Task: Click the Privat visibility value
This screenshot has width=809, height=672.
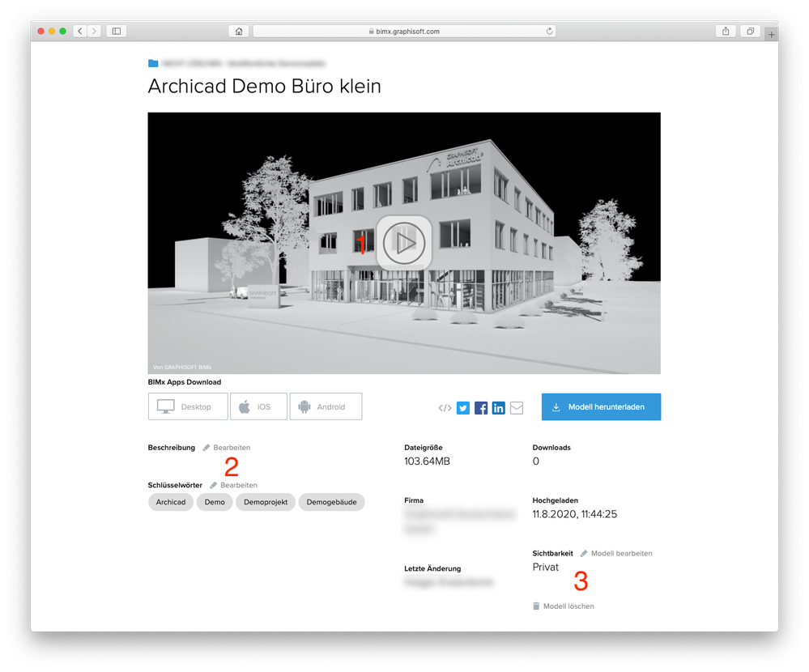Action: [x=545, y=568]
